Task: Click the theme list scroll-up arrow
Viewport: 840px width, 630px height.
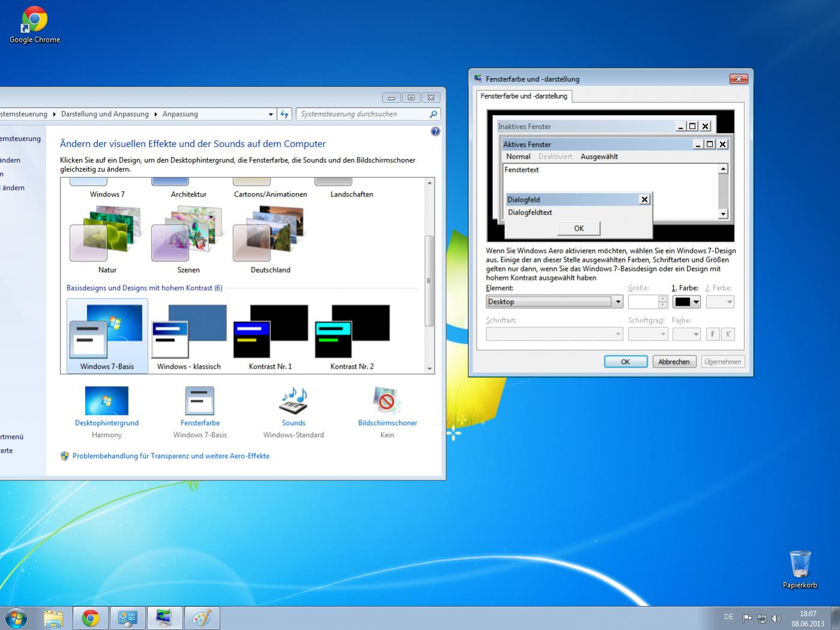Action: tap(429, 183)
